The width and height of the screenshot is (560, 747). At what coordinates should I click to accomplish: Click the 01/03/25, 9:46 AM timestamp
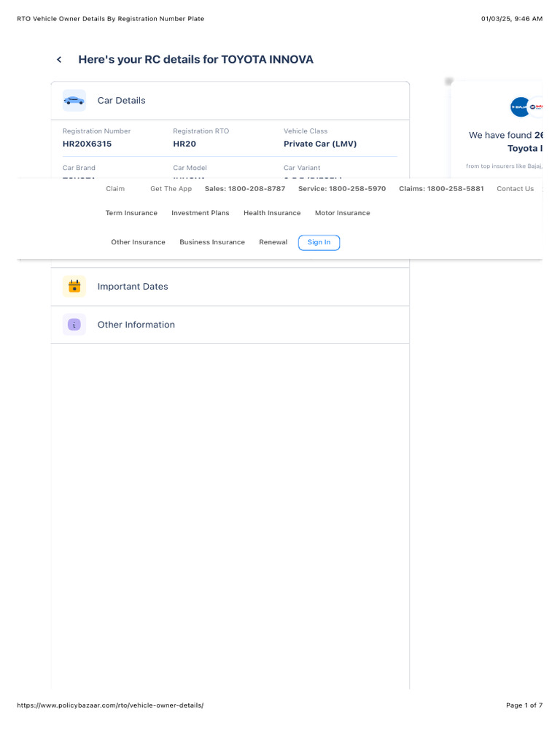pos(512,18)
